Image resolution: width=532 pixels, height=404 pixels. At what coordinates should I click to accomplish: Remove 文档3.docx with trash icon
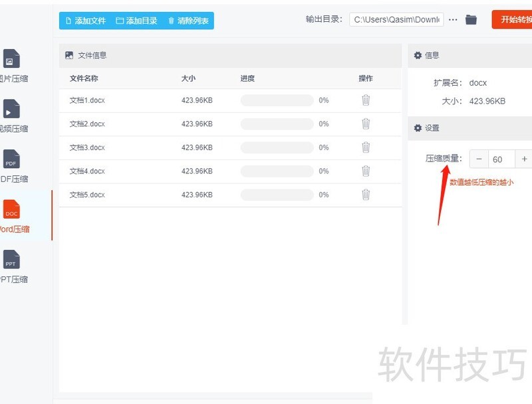(366, 148)
